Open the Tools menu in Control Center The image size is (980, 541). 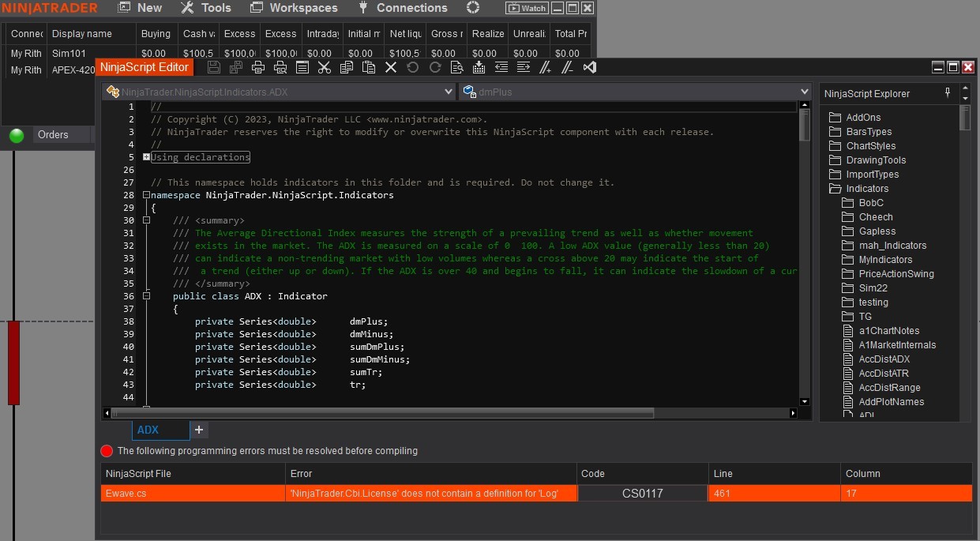[x=205, y=8]
